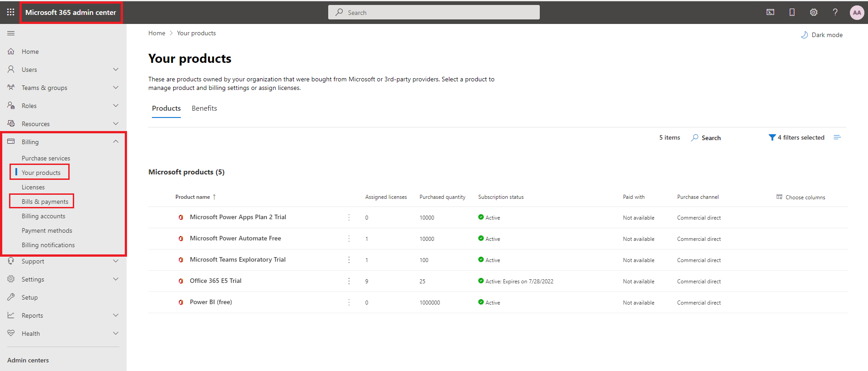
Task: Select the Products tab
Action: [x=166, y=108]
